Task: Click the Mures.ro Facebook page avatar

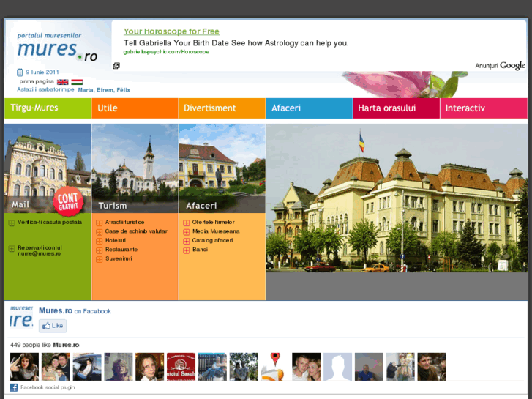Action: pyautogui.click(x=22, y=317)
